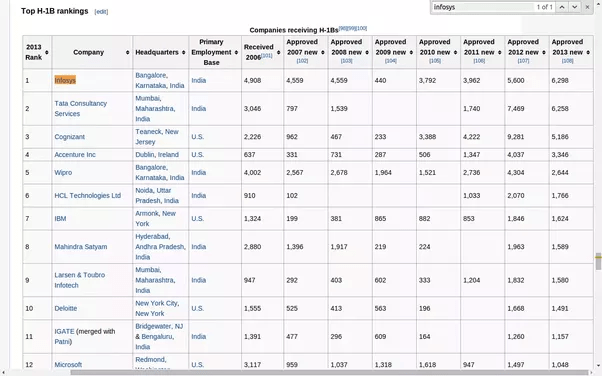Click the 1 of 1 match counter
The width and height of the screenshot is (602, 376).
pyautogui.click(x=544, y=7)
